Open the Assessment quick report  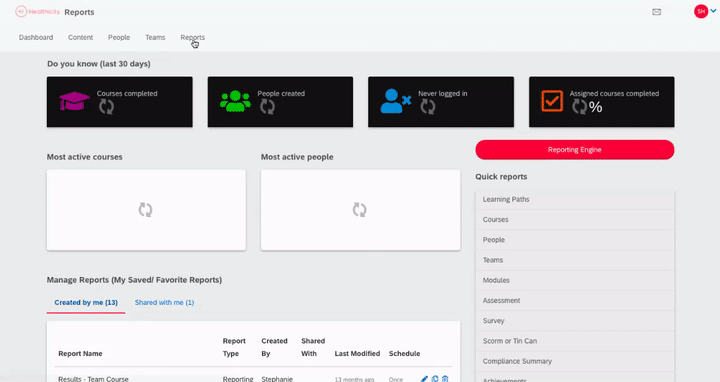[575, 300]
